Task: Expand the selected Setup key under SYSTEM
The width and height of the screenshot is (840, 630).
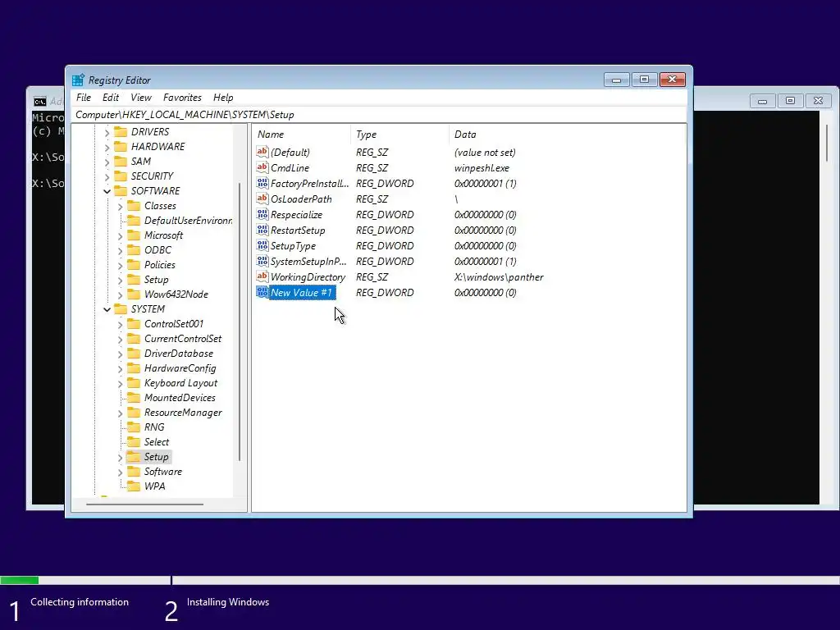Action: pyautogui.click(x=120, y=457)
